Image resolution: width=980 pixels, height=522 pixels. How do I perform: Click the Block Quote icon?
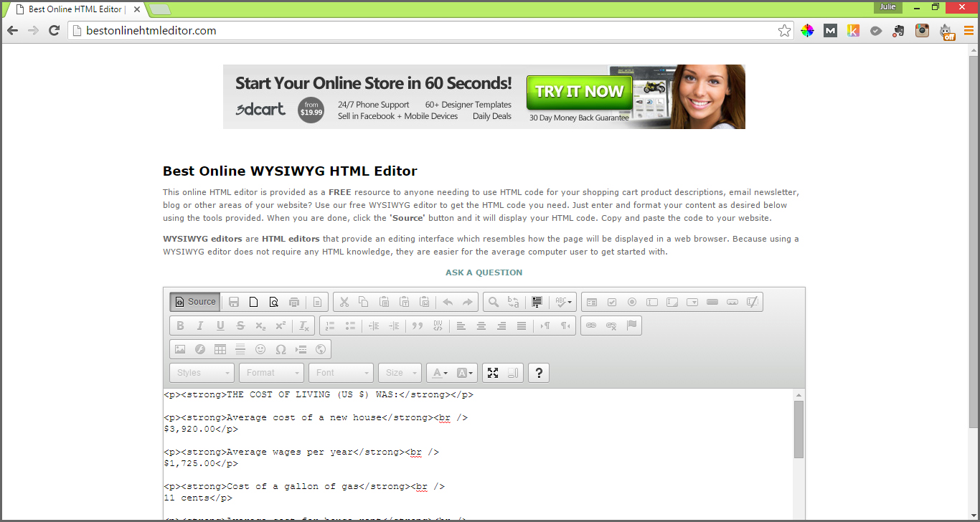coord(418,326)
